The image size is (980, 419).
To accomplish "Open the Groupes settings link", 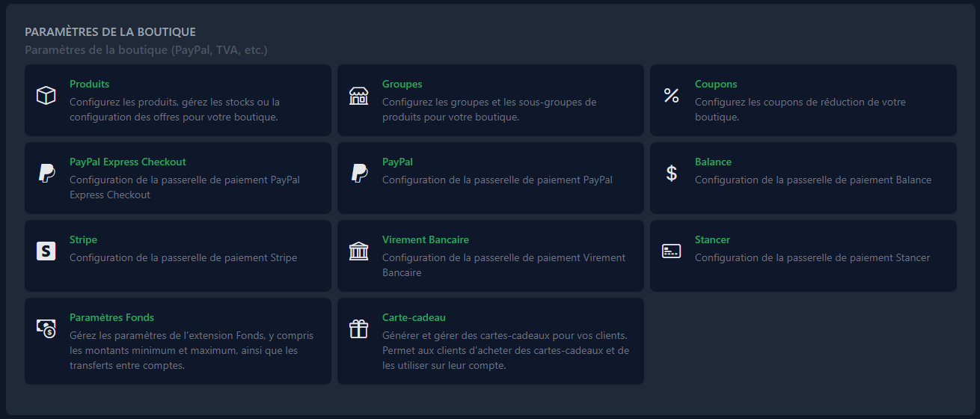I will click(x=402, y=85).
